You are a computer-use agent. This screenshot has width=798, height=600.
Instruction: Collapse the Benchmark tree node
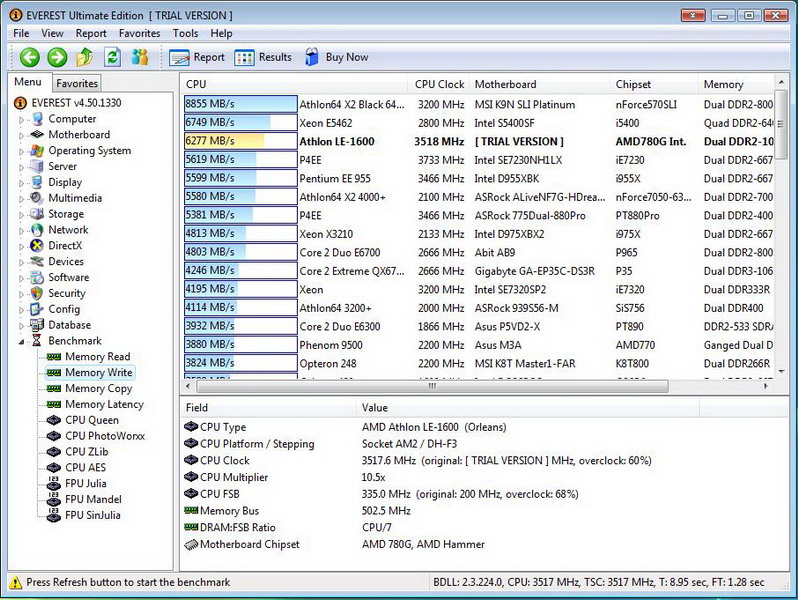click(21, 342)
